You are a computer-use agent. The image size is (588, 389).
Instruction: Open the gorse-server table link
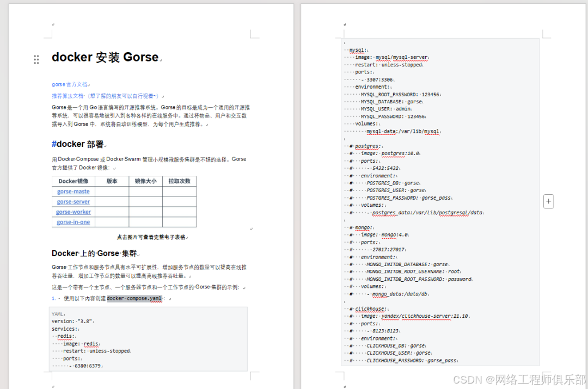[73, 202]
